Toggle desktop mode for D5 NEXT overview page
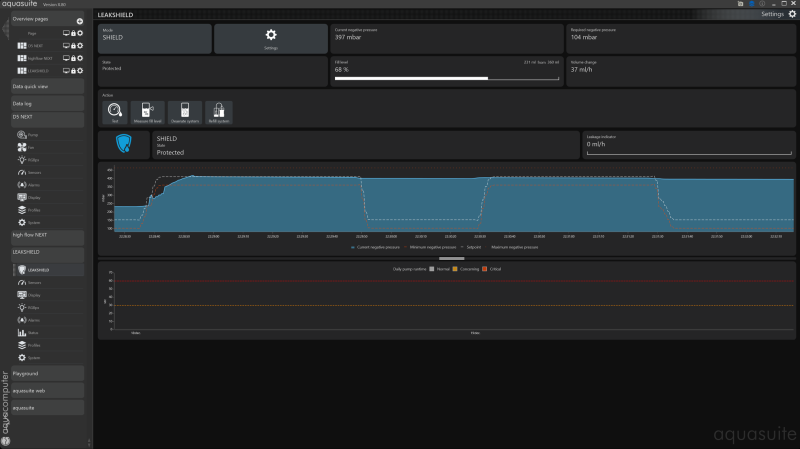This screenshot has width=800, height=449. click(66, 45)
